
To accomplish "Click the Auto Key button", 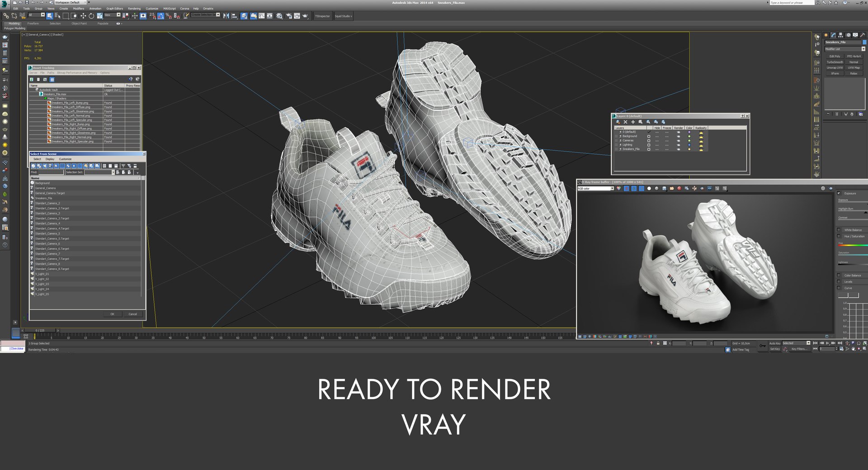I will click(x=775, y=343).
